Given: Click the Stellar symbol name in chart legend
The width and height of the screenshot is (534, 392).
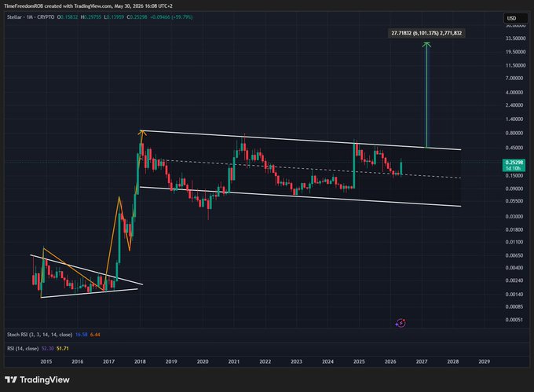Looking at the screenshot, I should click(x=14, y=17).
